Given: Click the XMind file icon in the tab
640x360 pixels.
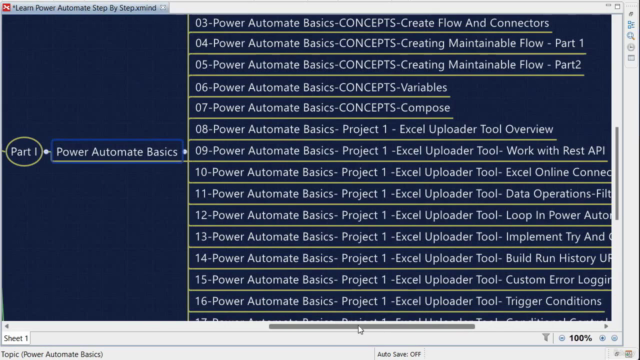Looking at the screenshot, I should [6, 7].
